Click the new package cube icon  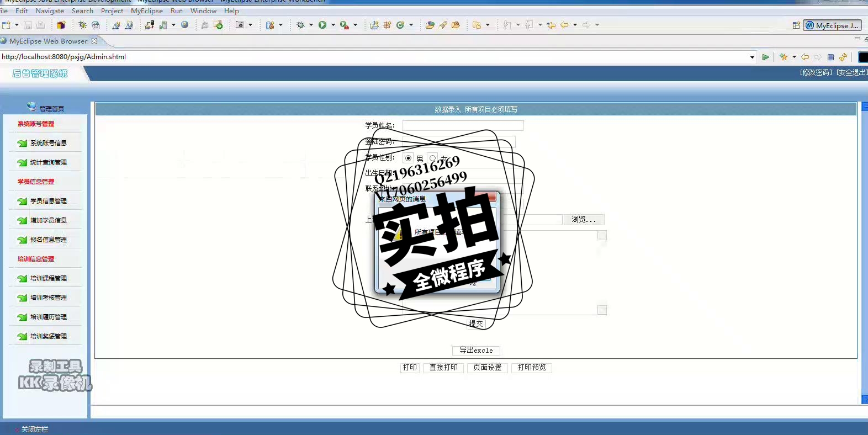(61, 25)
